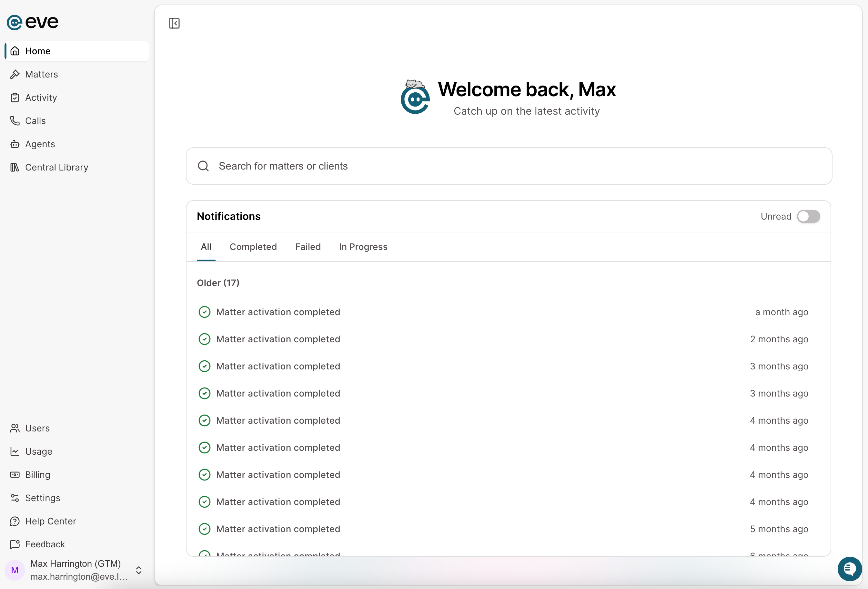Open the Usage page
The image size is (868, 589).
[x=76, y=451]
